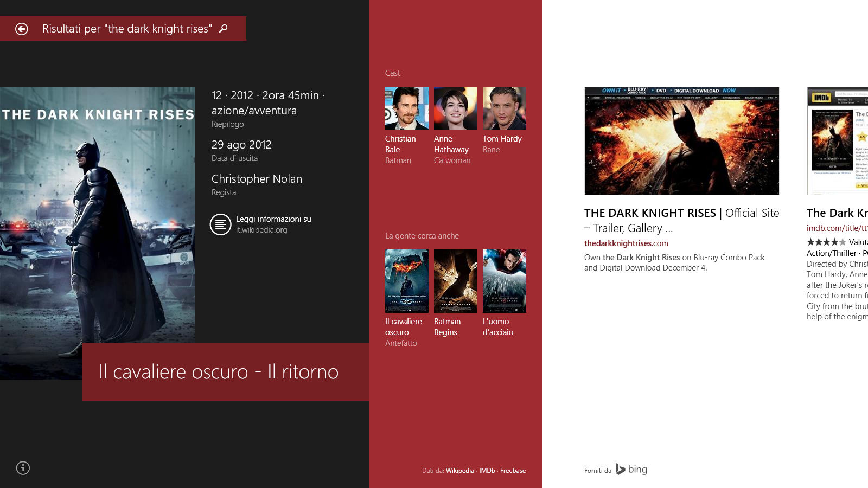Viewport: 868px width, 488px height.
Task: Click Il cavaliere oscuro - Il ritorno title banner
Action: tap(226, 372)
